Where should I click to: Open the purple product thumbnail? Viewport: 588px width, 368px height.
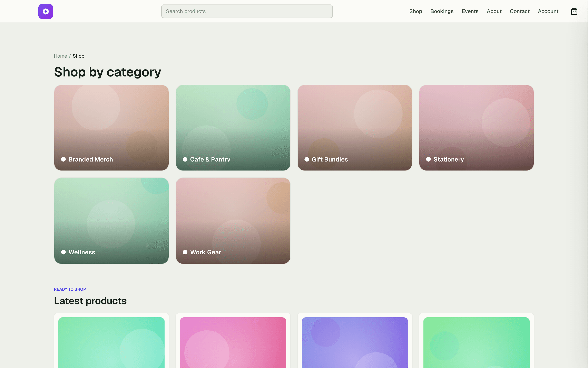[x=355, y=342]
